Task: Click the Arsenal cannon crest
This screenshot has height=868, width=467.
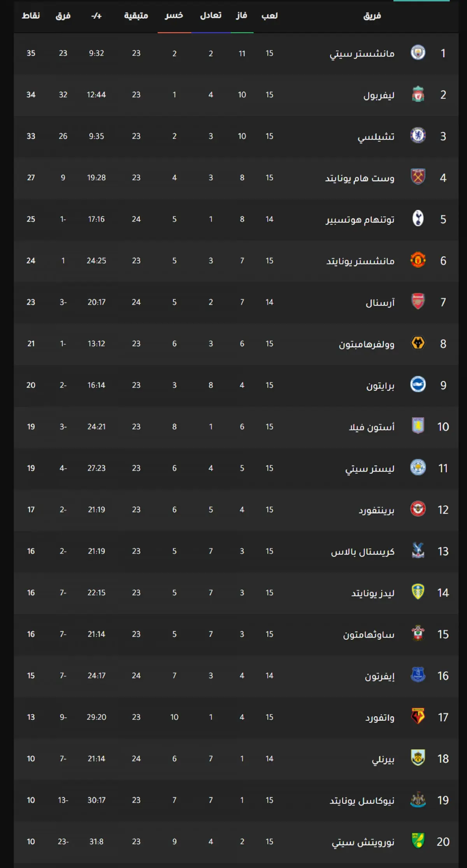Action: click(418, 302)
